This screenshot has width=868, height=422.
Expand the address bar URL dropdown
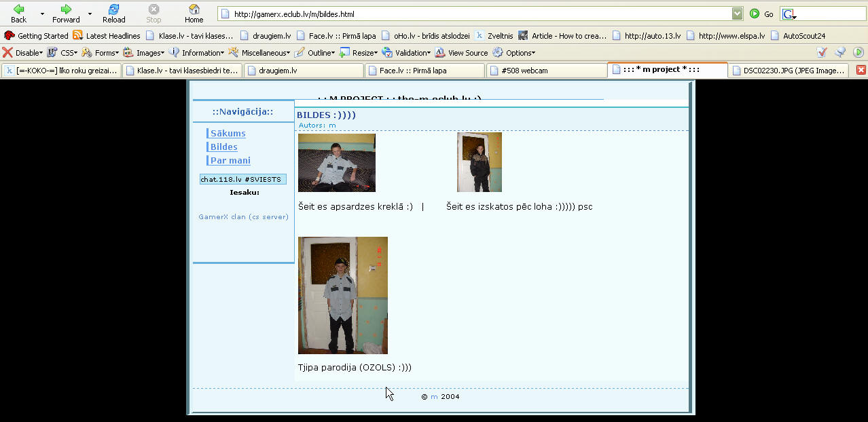click(x=737, y=14)
